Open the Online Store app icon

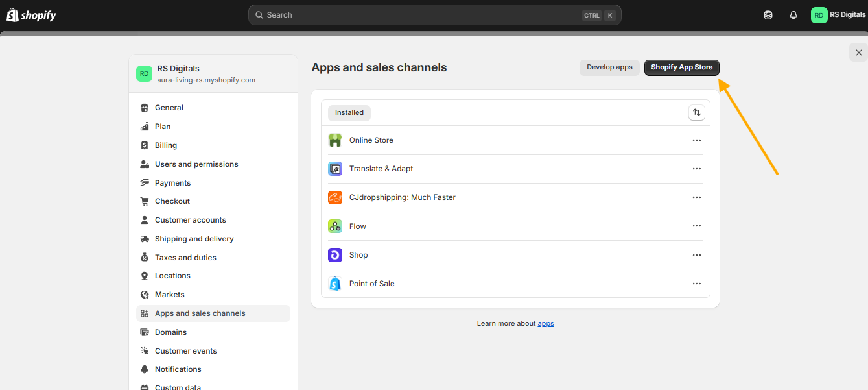point(335,140)
